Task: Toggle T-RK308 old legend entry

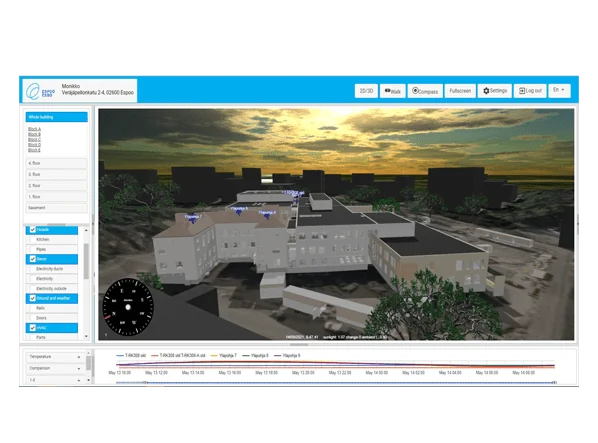Action: tap(131, 355)
